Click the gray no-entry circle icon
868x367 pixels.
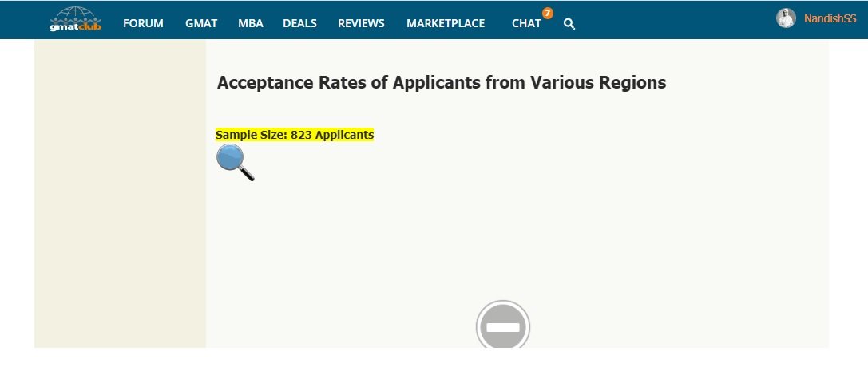(503, 326)
